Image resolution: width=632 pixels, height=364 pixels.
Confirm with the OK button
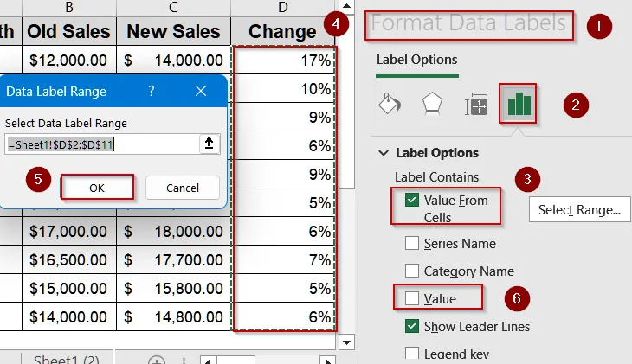click(97, 188)
